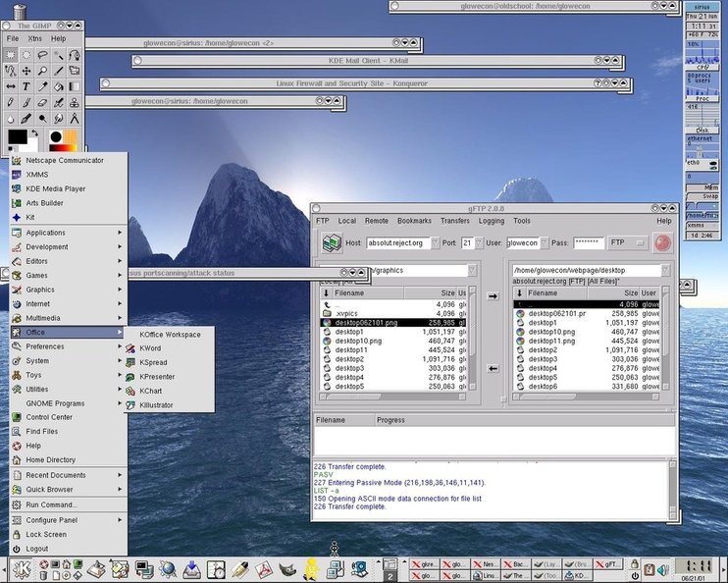
Task: Expand the Applications submenu in K menu
Action: [x=69, y=233]
